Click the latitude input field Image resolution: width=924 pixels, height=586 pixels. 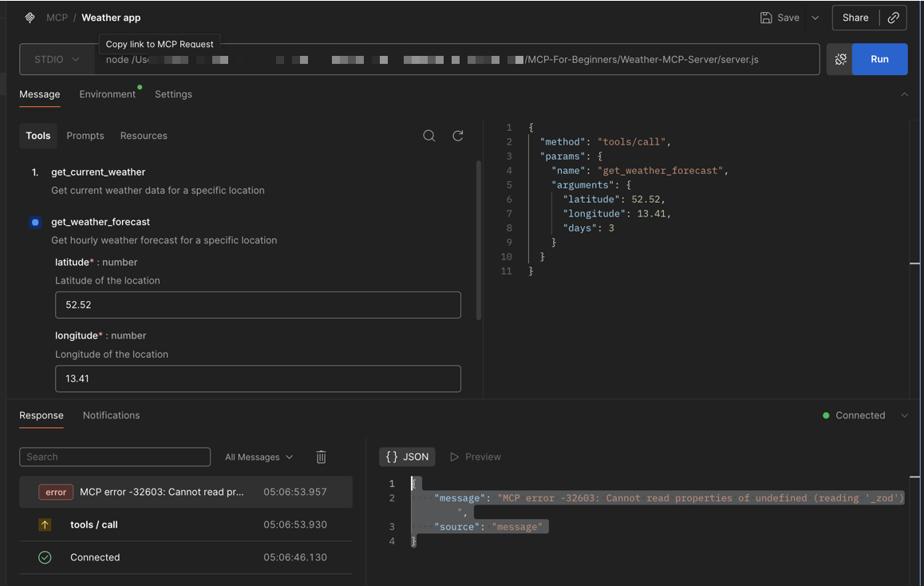click(x=258, y=305)
